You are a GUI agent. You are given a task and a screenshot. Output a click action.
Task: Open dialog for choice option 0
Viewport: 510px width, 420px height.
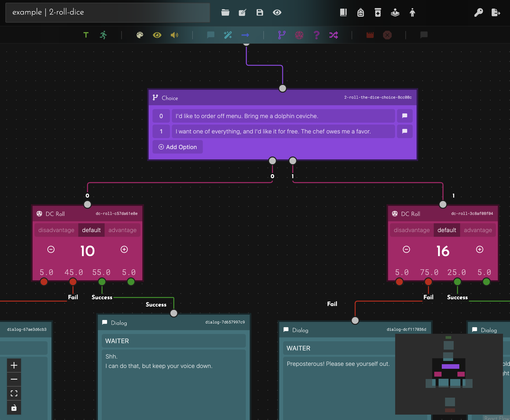pos(405,116)
